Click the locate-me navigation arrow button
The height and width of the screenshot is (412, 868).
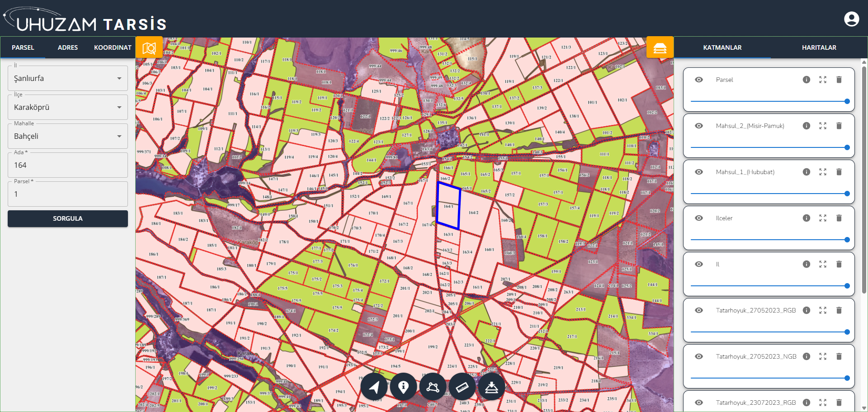(x=374, y=387)
